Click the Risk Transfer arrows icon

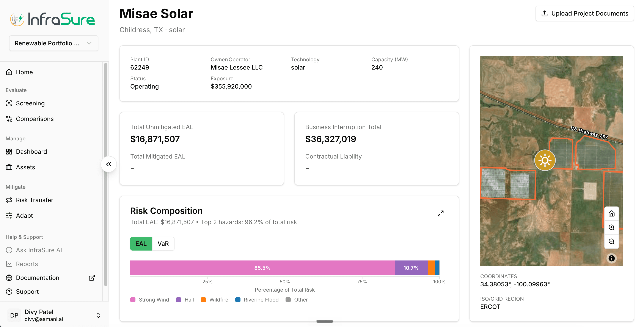point(9,200)
